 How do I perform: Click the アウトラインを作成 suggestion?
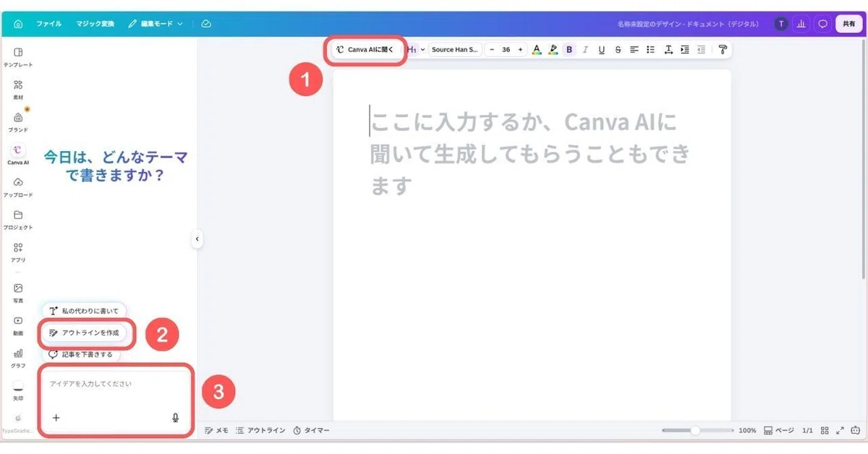(84, 333)
